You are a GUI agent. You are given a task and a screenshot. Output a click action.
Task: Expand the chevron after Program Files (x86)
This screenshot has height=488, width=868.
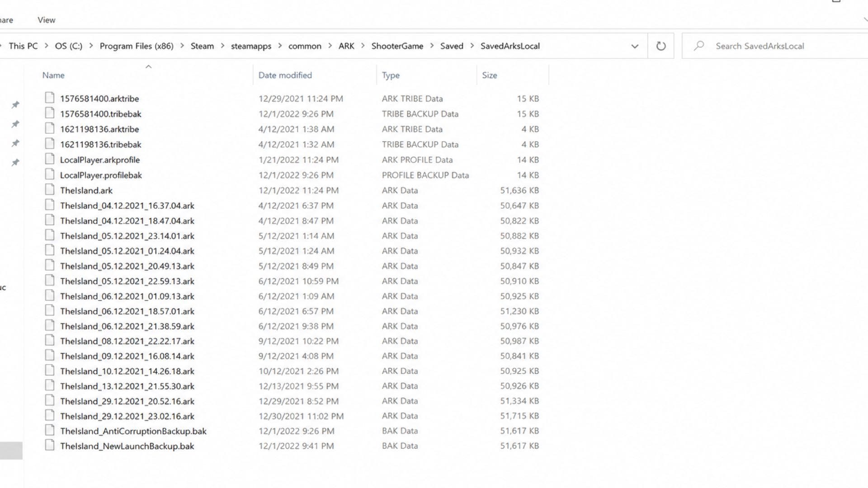[182, 46]
